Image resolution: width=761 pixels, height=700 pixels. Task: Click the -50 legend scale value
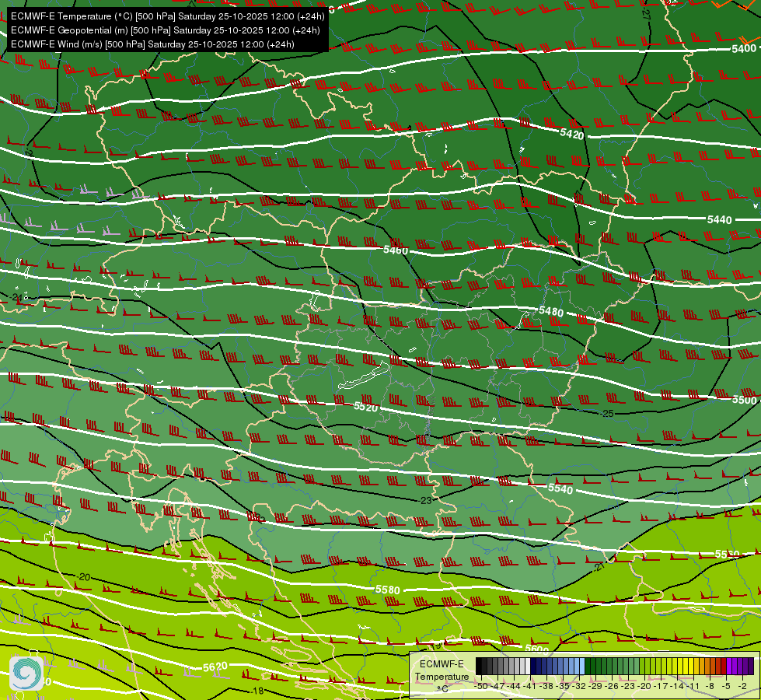coord(481,686)
